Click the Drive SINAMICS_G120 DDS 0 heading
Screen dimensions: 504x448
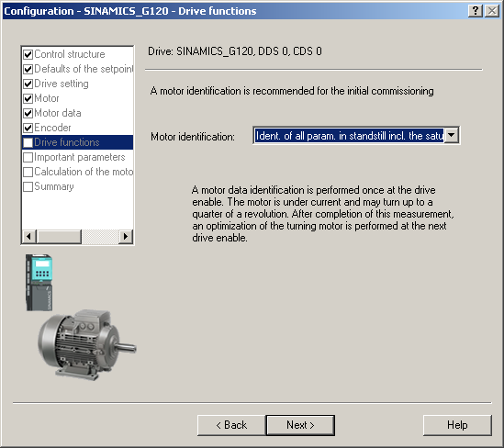coord(235,51)
